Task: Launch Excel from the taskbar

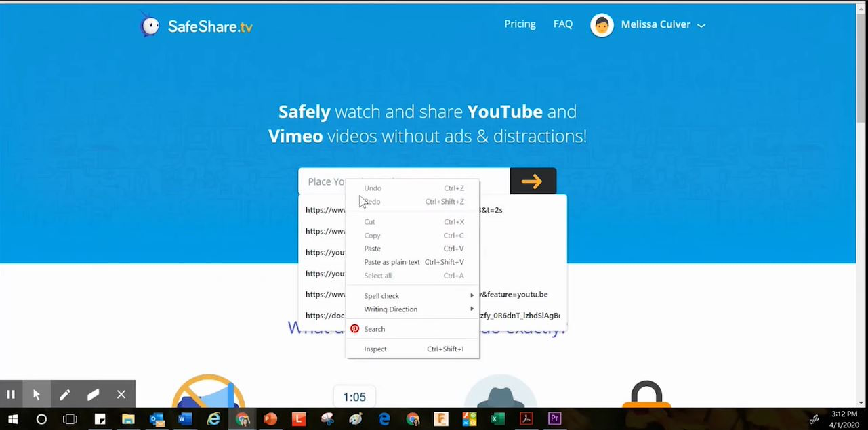Action: coord(497,419)
